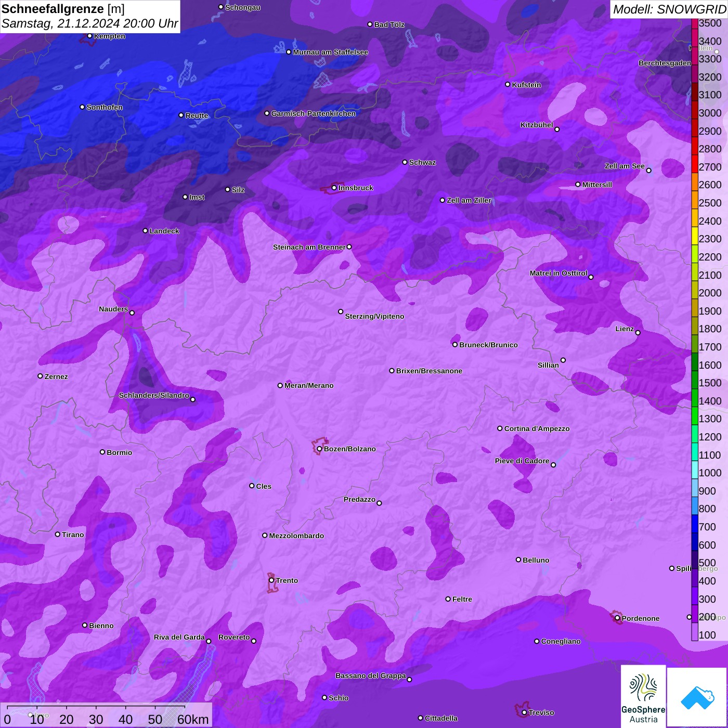Click the 'Sonthofen' label

tap(105, 107)
